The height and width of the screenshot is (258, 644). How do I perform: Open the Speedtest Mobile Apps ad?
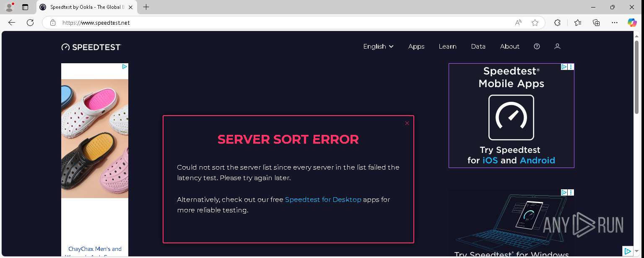tap(511, 116)
